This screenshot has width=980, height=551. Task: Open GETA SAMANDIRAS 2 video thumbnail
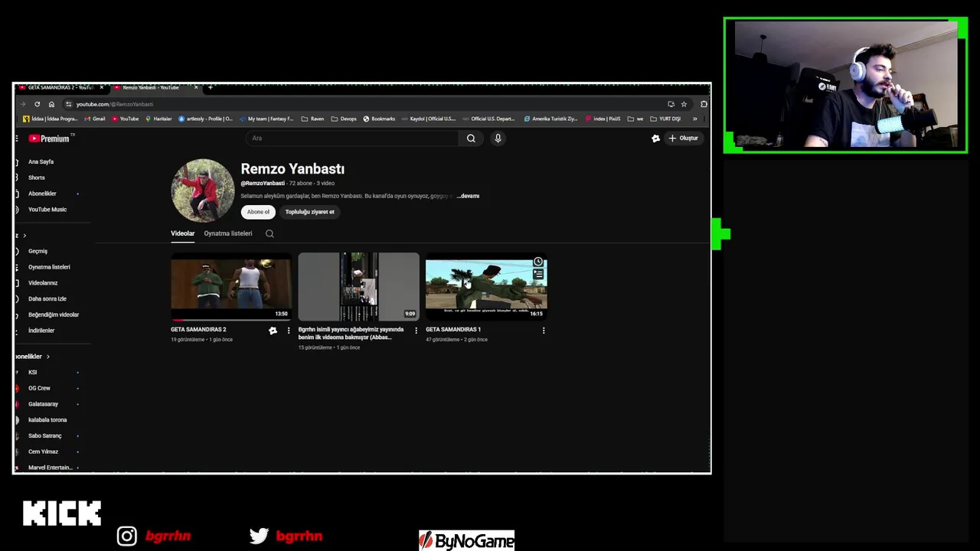(231, 286)
